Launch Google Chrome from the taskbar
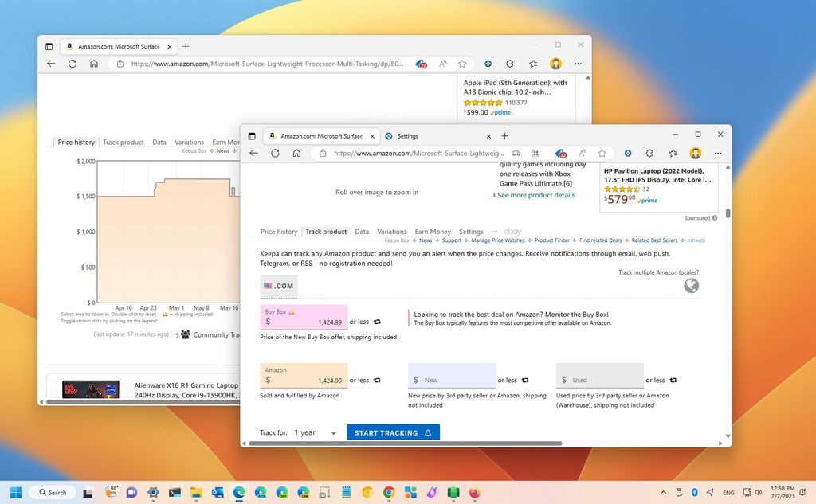The width and height of the screenshot is (816, 504). (x=389, y=492)
